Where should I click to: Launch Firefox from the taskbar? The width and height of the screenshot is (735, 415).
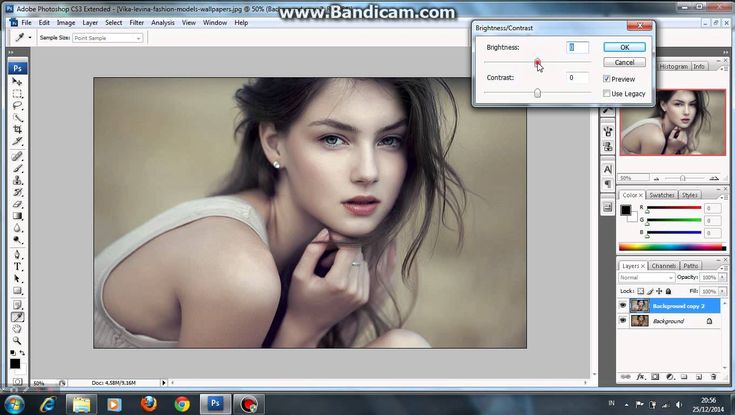click(149, 403)
